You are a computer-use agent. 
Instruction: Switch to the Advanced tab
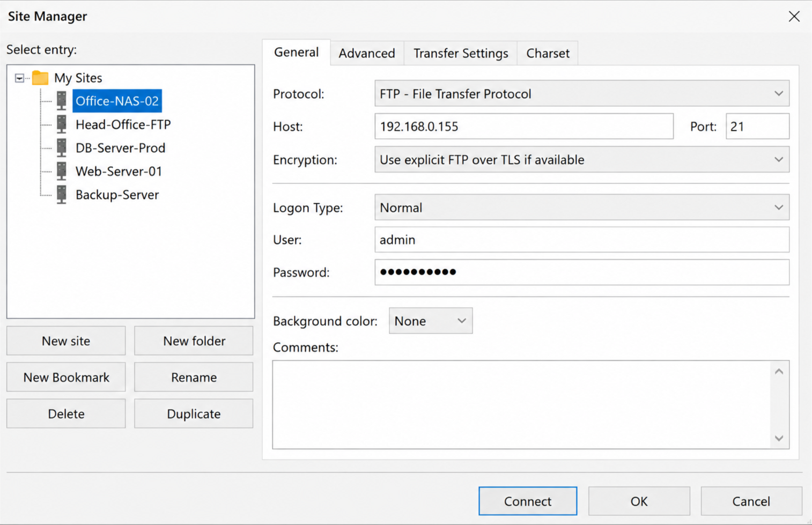click(x=367, y=53)
